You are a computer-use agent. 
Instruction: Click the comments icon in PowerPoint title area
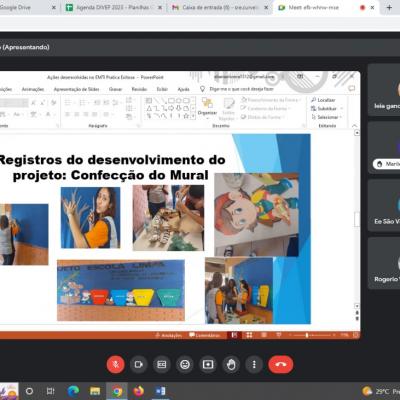tap(351, 88)
